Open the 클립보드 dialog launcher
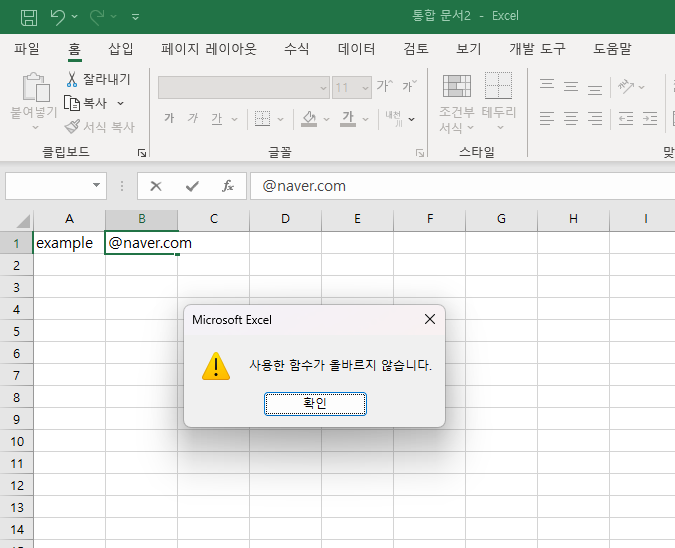The width and height of the screenshot is (675, 548). [x=142, y=153]
